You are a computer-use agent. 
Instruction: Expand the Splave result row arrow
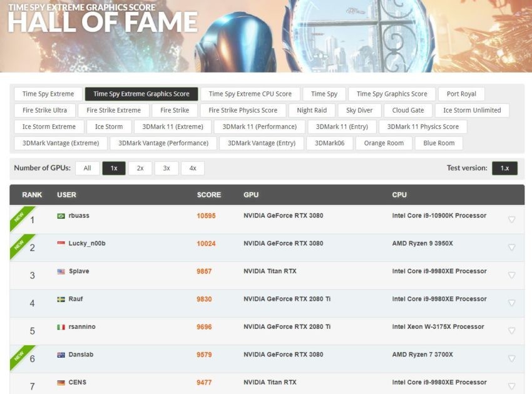pos(511,275)
